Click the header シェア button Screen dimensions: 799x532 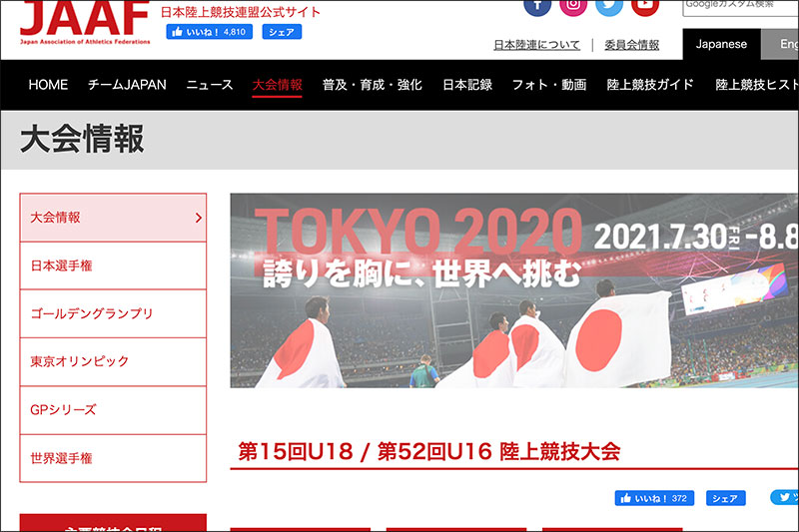282,32
